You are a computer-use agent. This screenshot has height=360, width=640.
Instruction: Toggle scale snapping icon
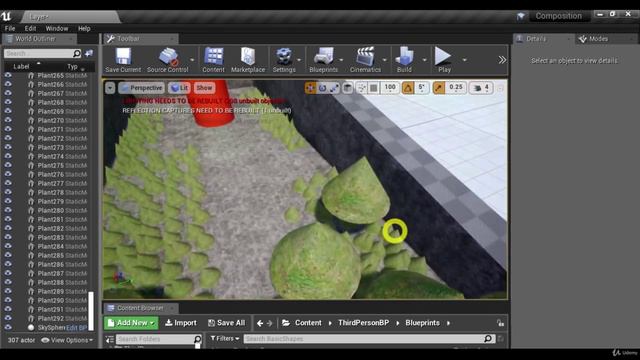coord(439,88)
